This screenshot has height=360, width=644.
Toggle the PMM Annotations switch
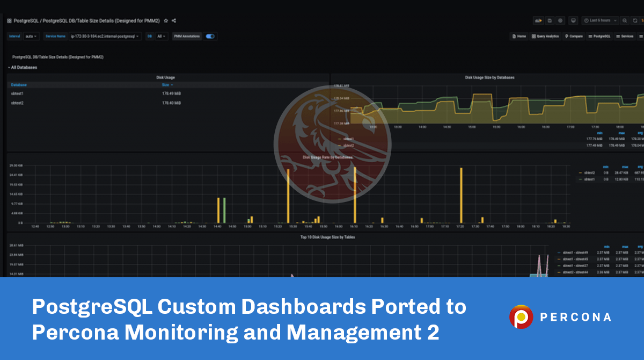coord(210,37)
